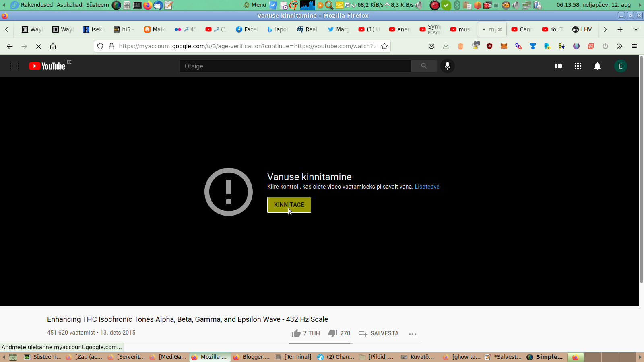This screenshot has height=362, width=644.
Task: Show site security padlock info
Action: tap(111, 46)
